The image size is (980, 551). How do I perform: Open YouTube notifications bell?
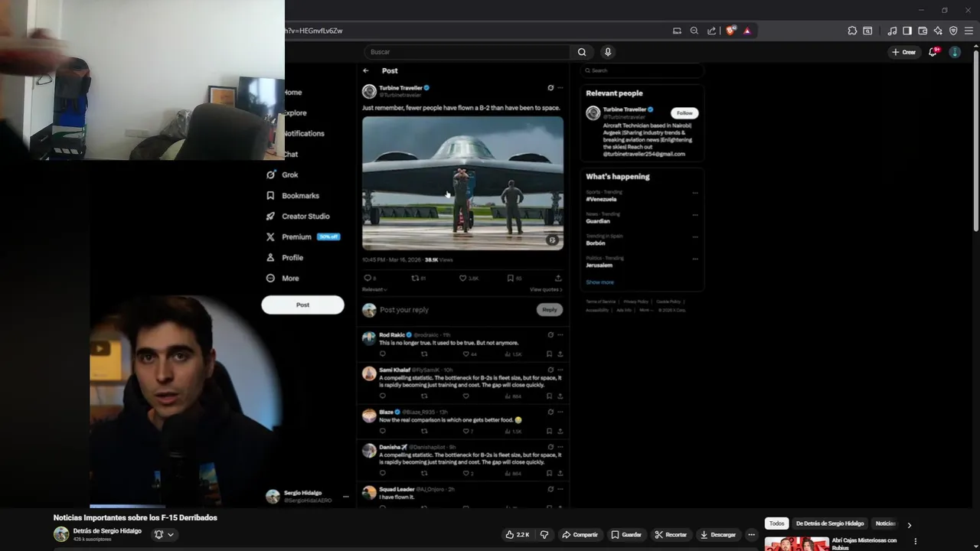point(933,52)
